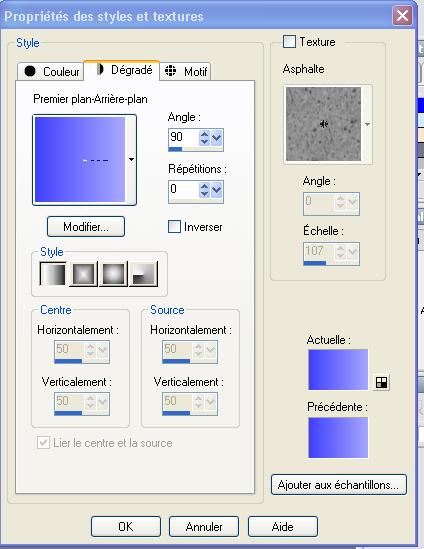Click the gradient Angle input field

coord(183,137)
